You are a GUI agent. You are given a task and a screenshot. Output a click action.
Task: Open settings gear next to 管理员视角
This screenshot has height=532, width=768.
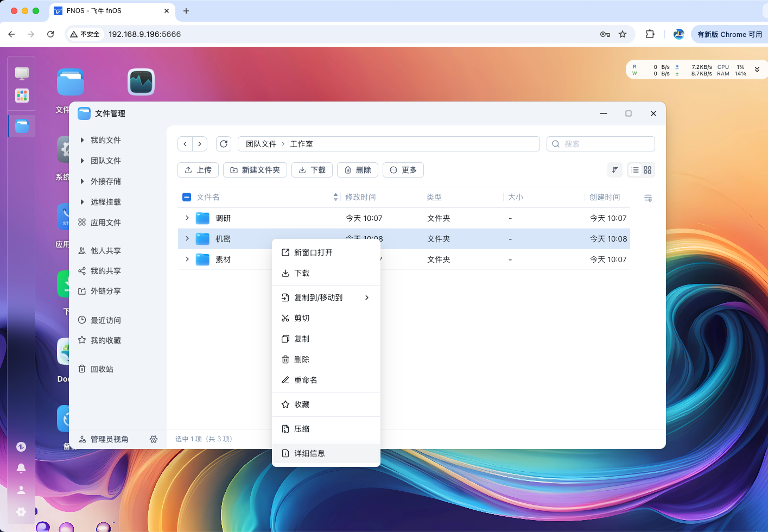(x=154, y=439)
